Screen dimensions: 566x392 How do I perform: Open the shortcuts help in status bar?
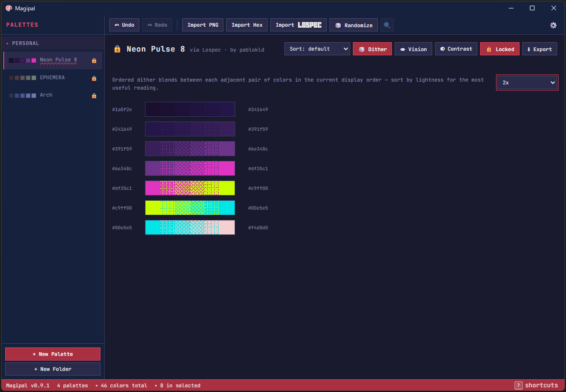536,385
